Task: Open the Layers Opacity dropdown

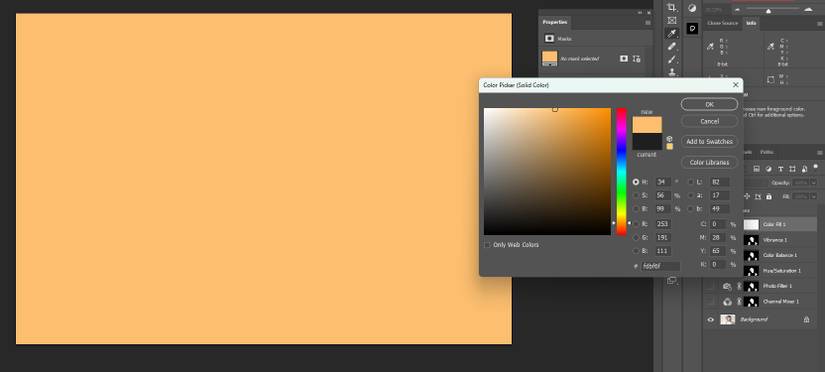Action: pos(813,183)
